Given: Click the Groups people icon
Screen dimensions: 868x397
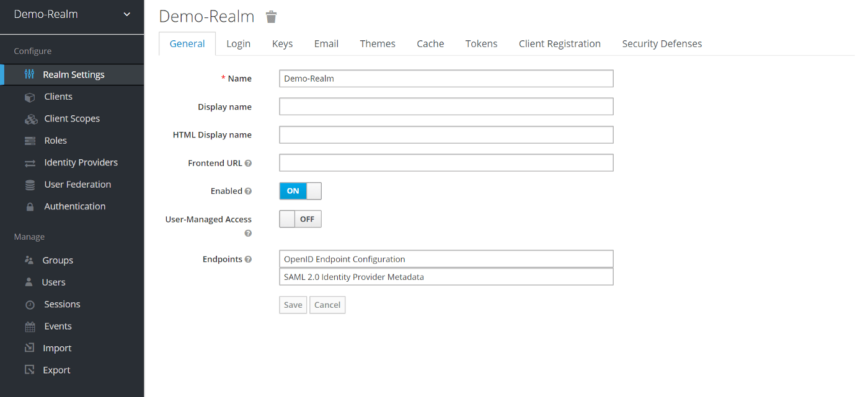Looking at the screenshot, I should point(29,260).
